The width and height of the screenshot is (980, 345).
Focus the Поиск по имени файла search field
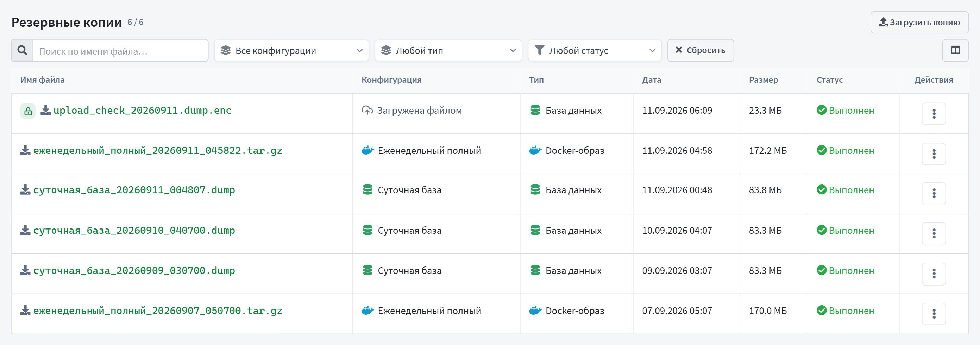[x=121, y=51]
